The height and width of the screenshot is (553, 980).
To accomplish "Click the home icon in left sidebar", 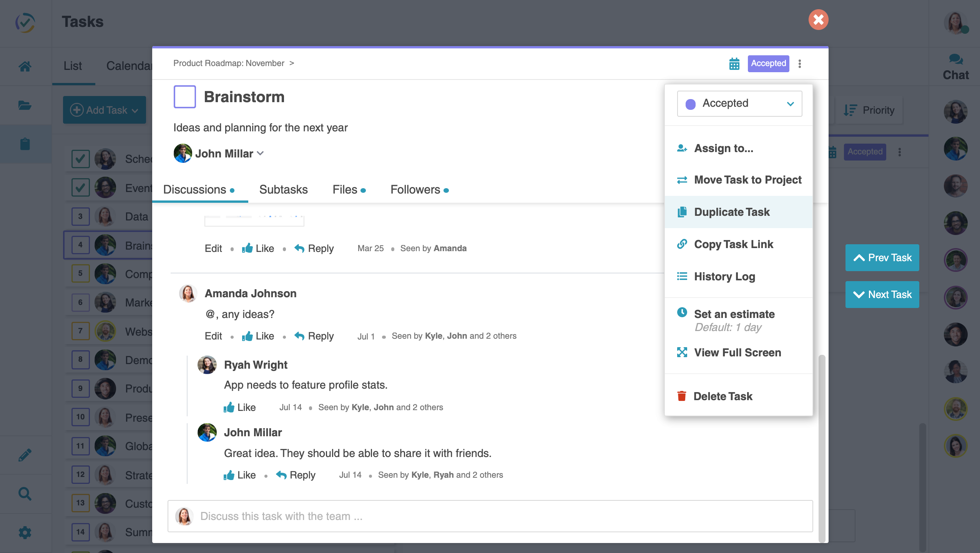I will 25,66.
